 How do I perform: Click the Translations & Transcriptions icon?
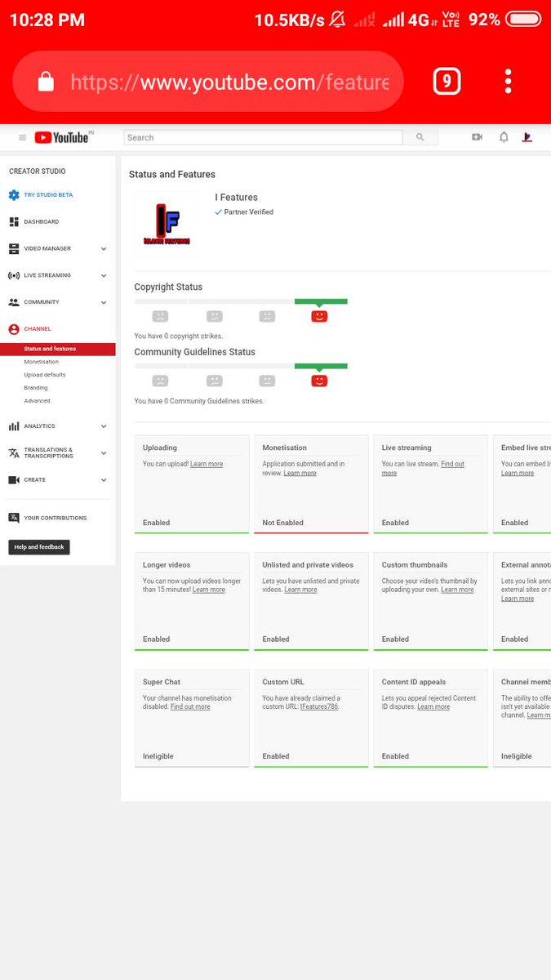[14, 452]
